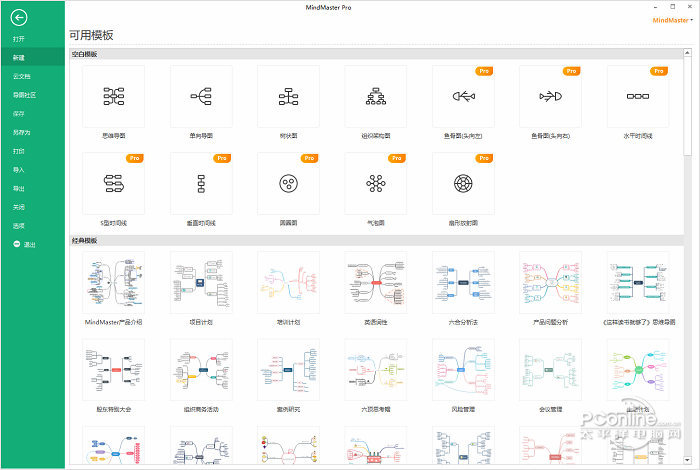Open the 会议管理 meeting management template
This screenshot has width=700, height=470.
coord(550,370)
